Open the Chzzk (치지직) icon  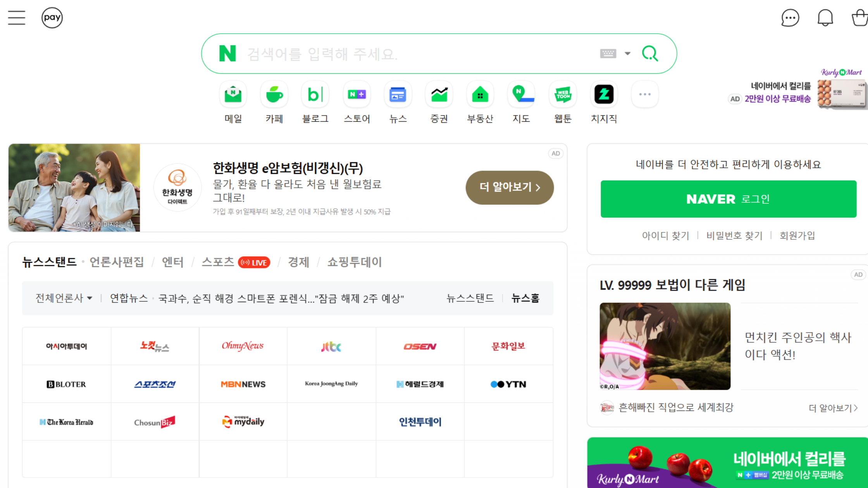click(604, 95)
